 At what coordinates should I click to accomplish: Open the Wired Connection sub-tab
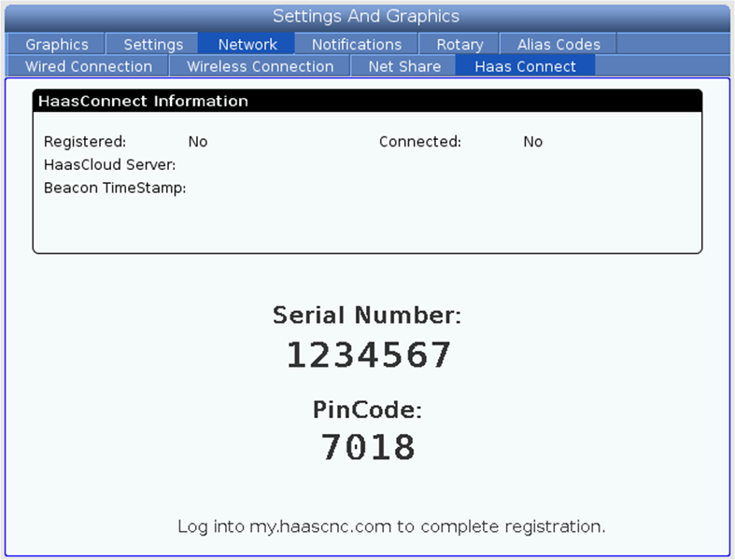click(88, 66)
